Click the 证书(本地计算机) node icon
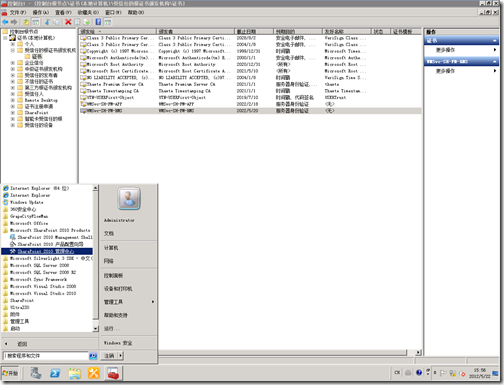The width and height of the screenshot is (504, 385). click(x=13, y=38)
